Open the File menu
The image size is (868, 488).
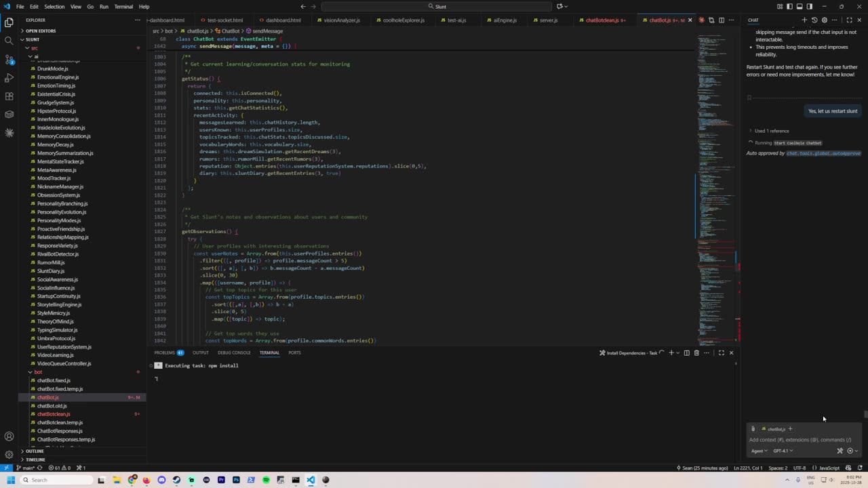click(20, 7)
